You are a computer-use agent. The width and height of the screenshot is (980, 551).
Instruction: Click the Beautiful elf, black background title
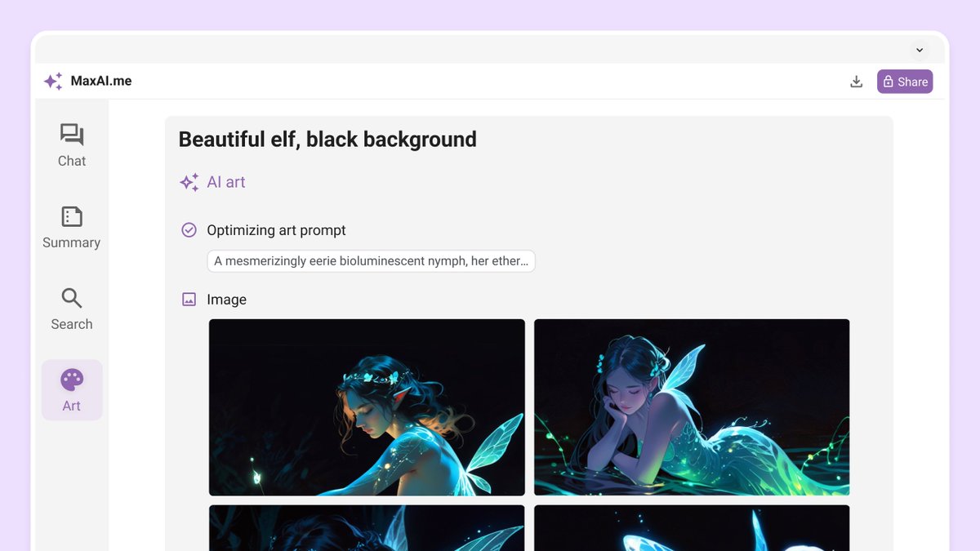pyautogui.click(x=327, y=140)
